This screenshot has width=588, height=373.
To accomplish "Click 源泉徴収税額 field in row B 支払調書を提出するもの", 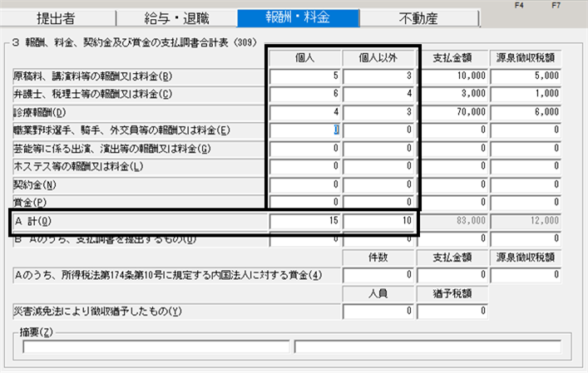I will (526, 239).
